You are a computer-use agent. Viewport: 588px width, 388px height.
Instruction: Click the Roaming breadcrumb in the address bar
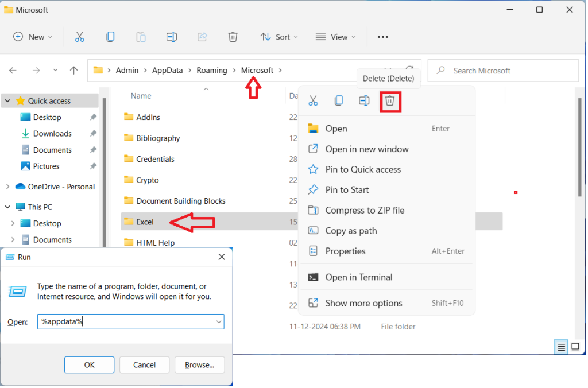coord(212,71)
